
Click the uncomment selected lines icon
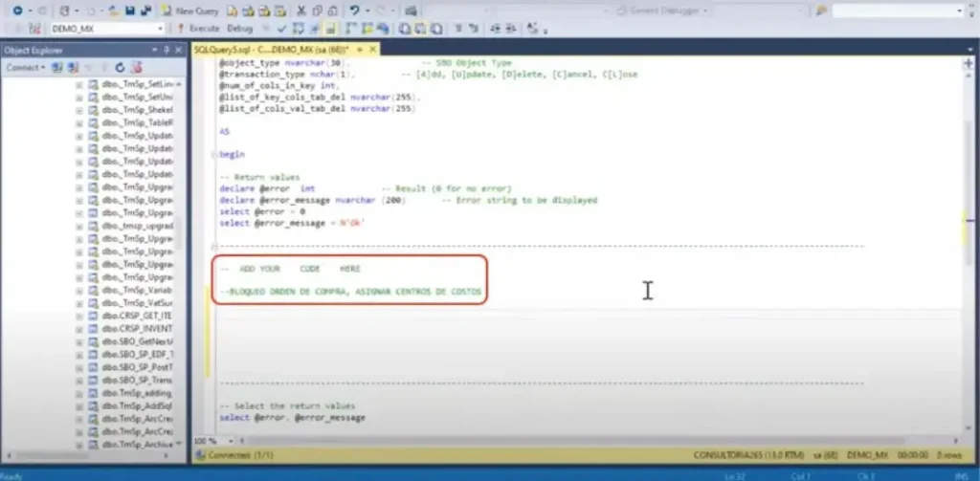click(472, 28)
